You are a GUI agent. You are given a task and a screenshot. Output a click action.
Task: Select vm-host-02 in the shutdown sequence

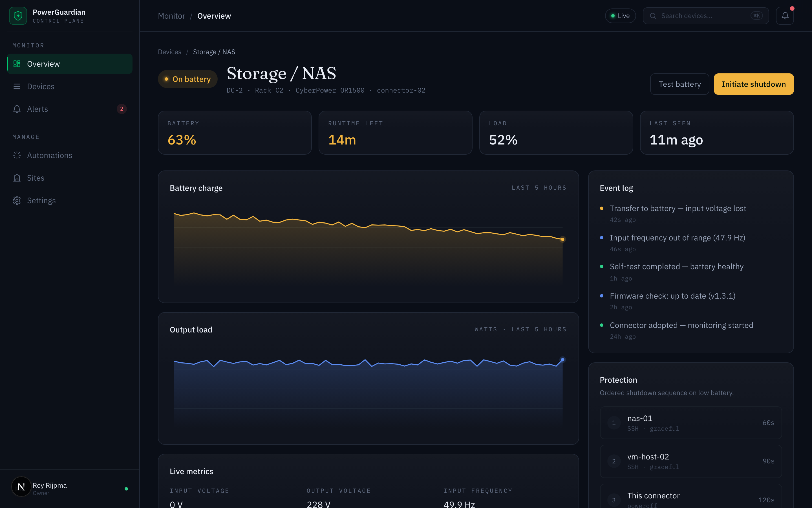pyautogui.click(x=690, y=461)
